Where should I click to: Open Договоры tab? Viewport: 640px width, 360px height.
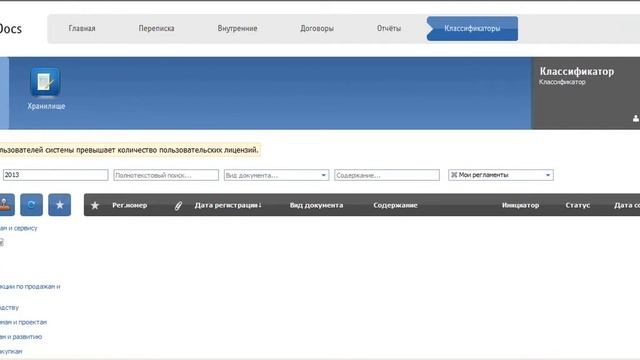pos(317,29)
